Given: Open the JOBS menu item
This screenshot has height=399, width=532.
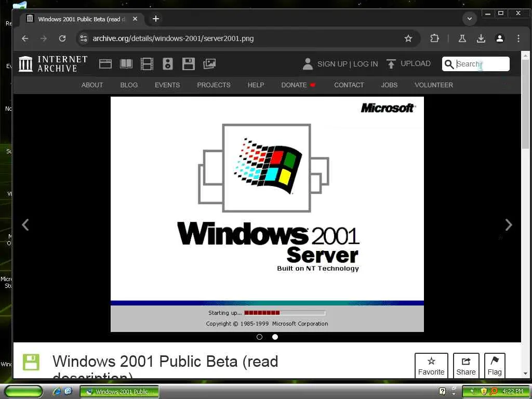Looking at the screenshot, I should coord(389,85).
